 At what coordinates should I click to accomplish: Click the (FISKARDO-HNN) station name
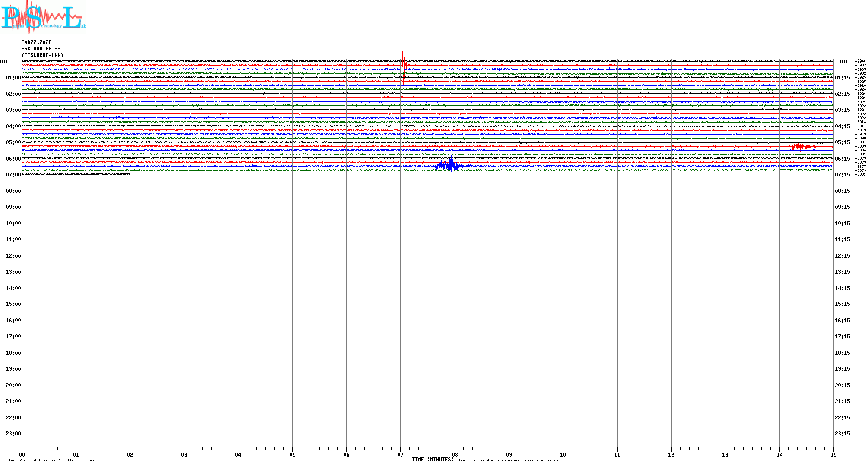click(x=42, y=55)
